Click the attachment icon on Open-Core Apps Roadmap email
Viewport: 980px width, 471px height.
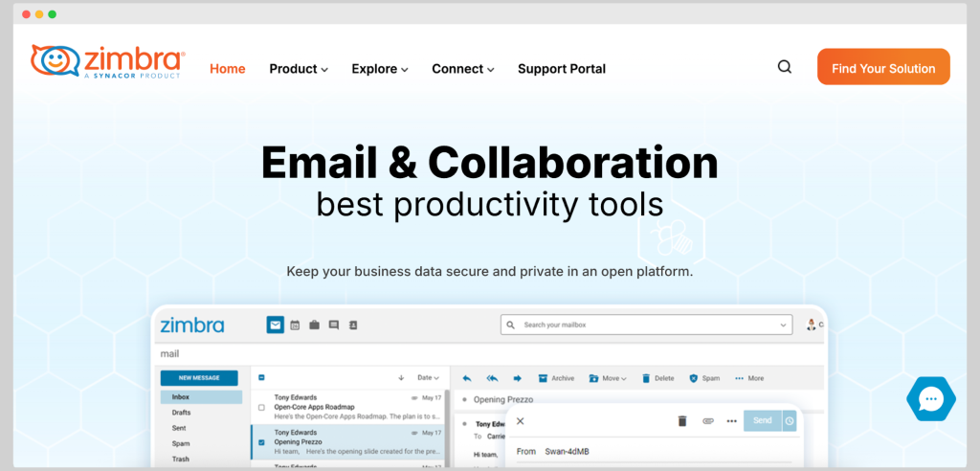pos(413,398)
